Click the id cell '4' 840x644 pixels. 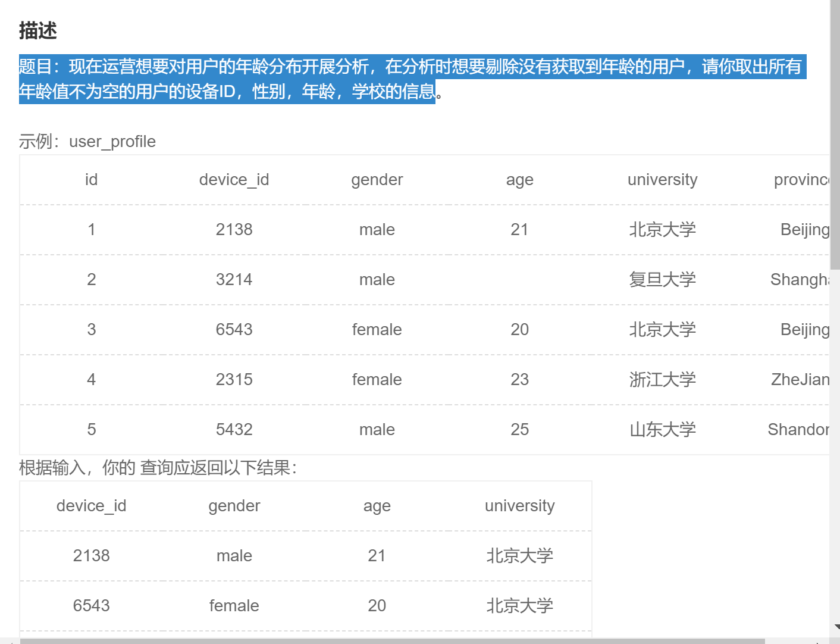(91, 380)
